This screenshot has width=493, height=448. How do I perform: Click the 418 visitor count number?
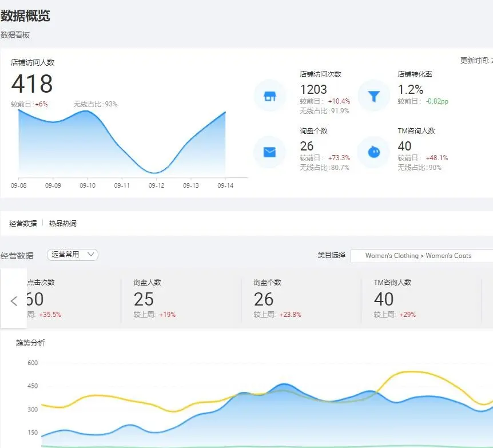32,85
